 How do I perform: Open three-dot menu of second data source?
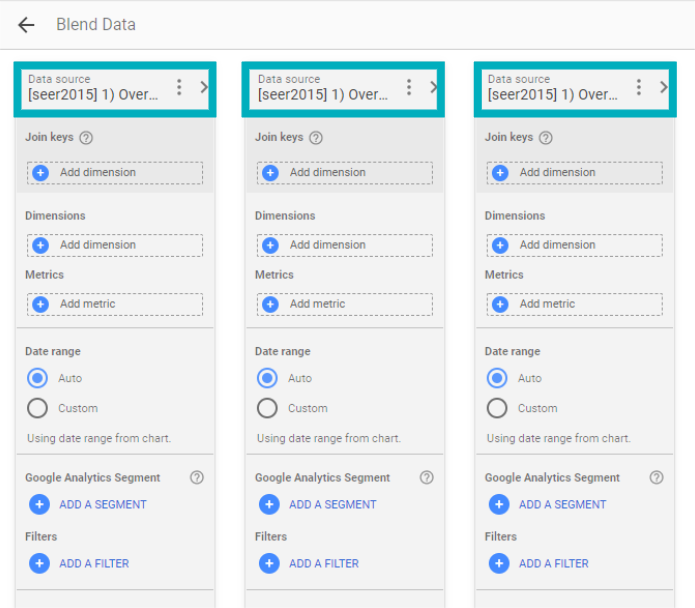coord(409,87)
